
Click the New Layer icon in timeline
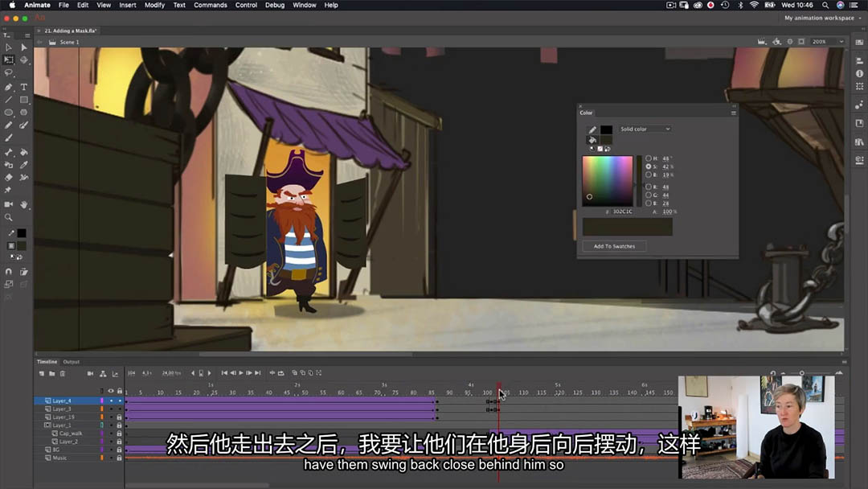click(x=42, y=374)
